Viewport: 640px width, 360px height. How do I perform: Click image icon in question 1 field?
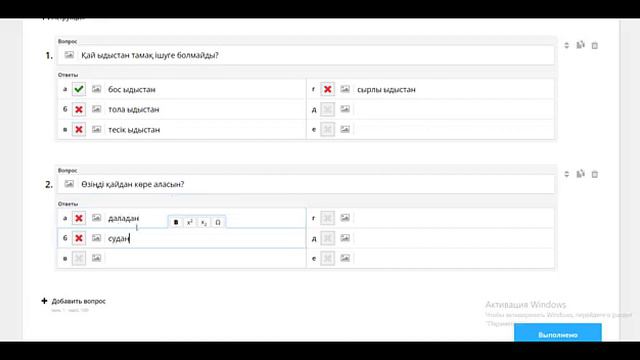69,55
